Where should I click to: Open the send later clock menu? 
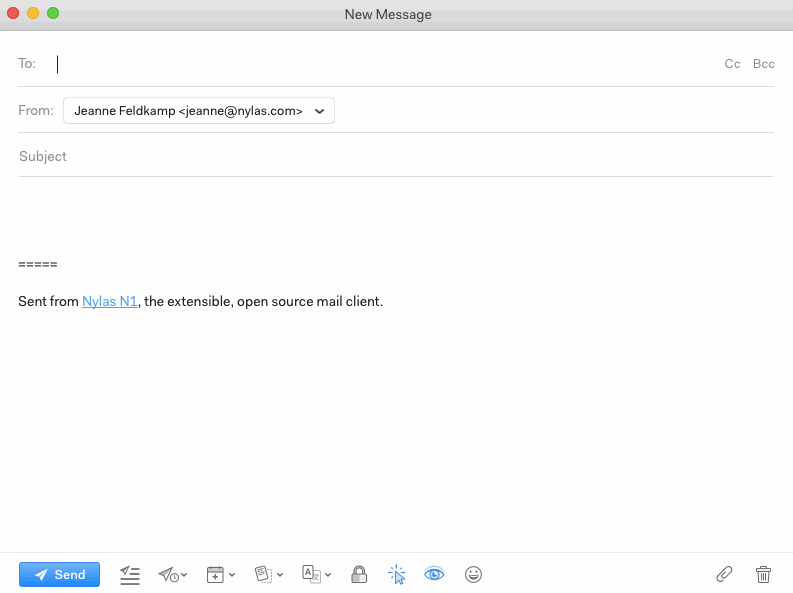173,574
